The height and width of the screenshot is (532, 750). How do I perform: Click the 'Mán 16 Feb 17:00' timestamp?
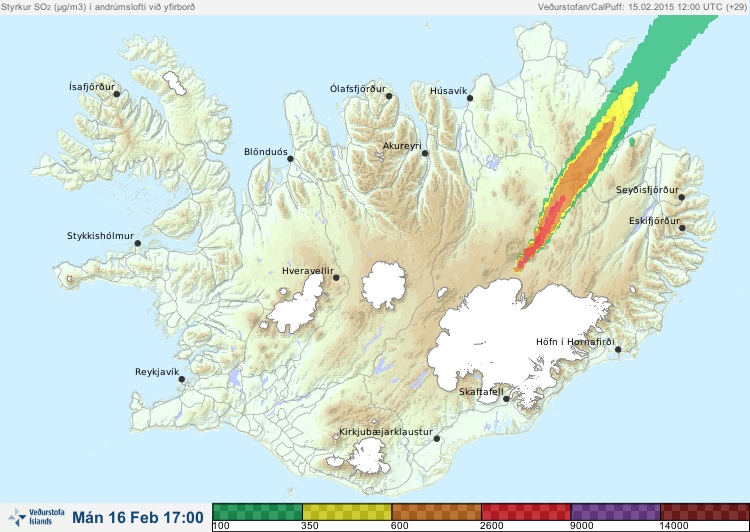[x=138, y=517]
